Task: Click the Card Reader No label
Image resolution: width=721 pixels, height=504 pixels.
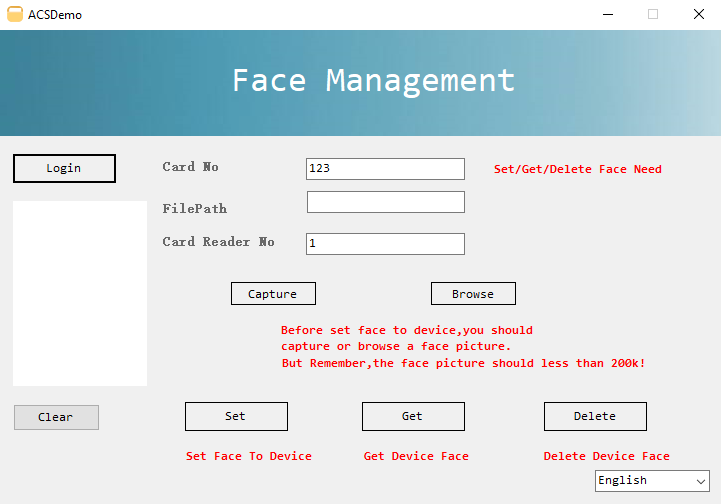Action: [x=218, y=242]
